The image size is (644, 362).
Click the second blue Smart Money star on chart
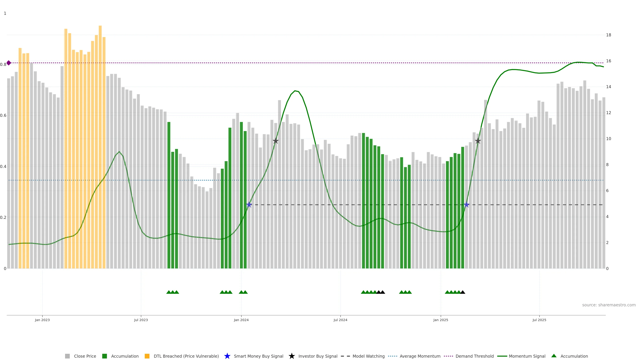click(467, 205)
